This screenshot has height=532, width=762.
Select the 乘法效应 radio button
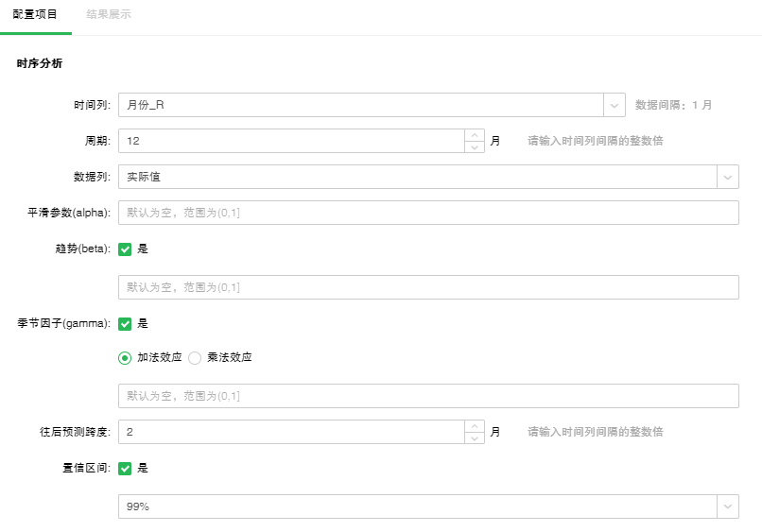point(196,358)
